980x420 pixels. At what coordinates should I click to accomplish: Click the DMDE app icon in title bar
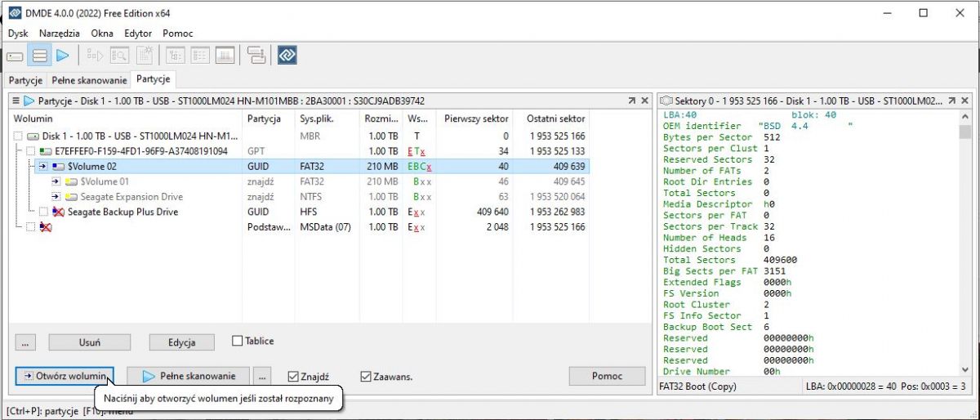[x=15, y=13]
